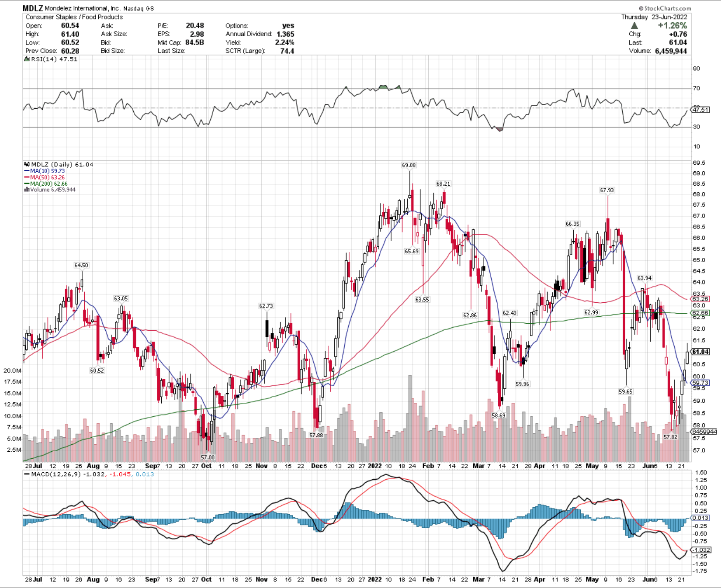Click the red MA(50) legend line swatch

pyautogui.click(x=27, y=177)
